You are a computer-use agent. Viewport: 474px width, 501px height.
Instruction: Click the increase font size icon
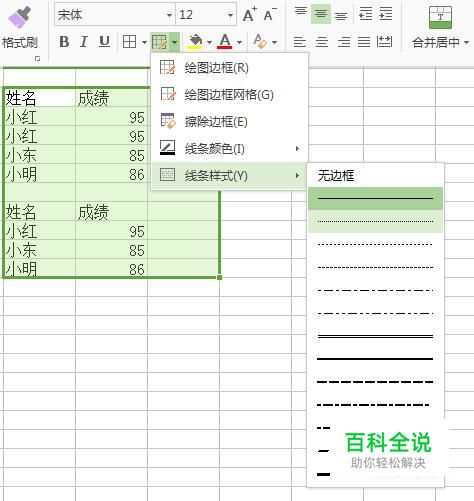pos(249,15)
